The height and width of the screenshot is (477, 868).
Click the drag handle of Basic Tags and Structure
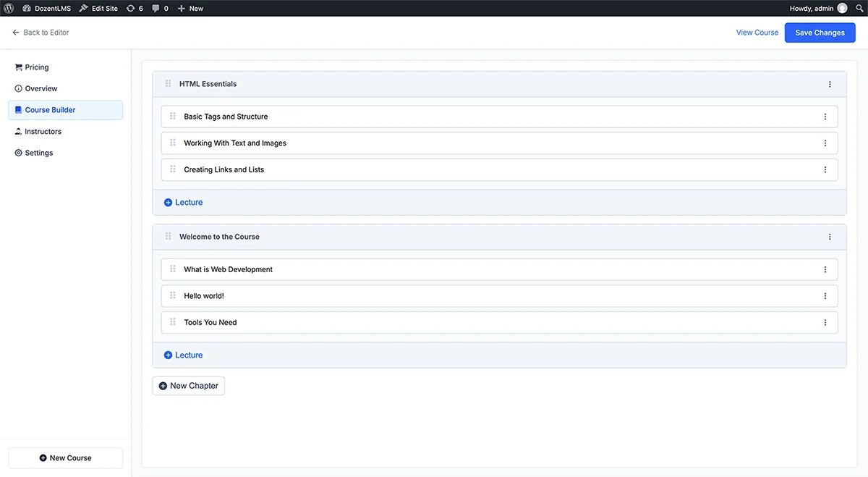click(173, 117)
